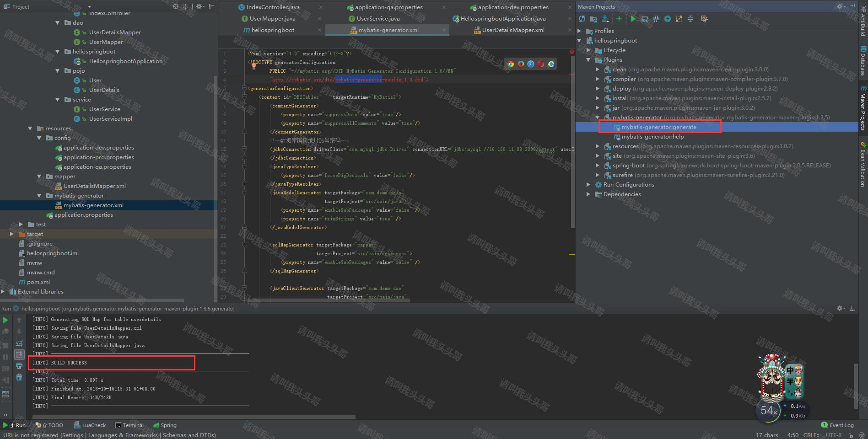This screenshot has height=439, width=868.
Task: Open Run panel gear settings
Action: pos(841,308)
